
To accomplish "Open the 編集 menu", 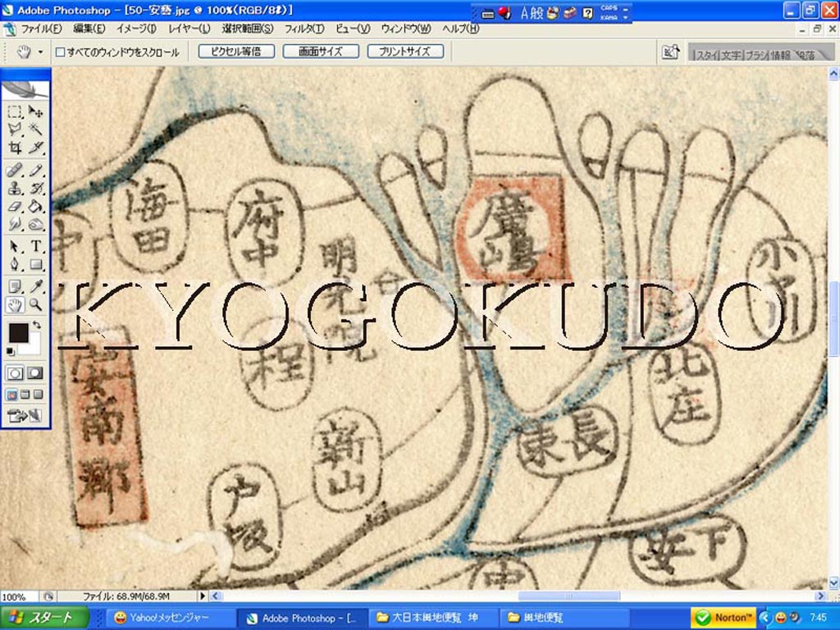I will [89, 29].
